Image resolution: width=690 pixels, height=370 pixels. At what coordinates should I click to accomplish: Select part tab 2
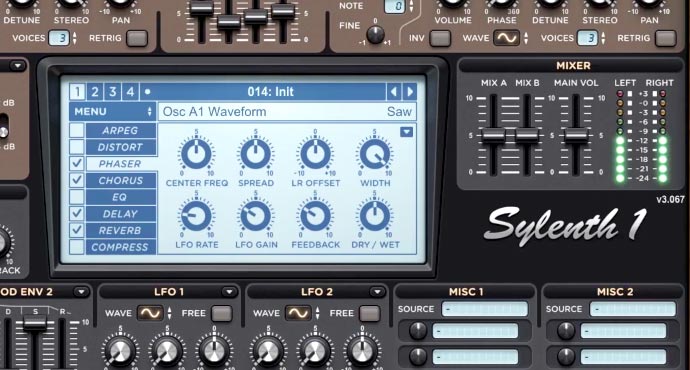pyautogui.click(x=95, y=92)
